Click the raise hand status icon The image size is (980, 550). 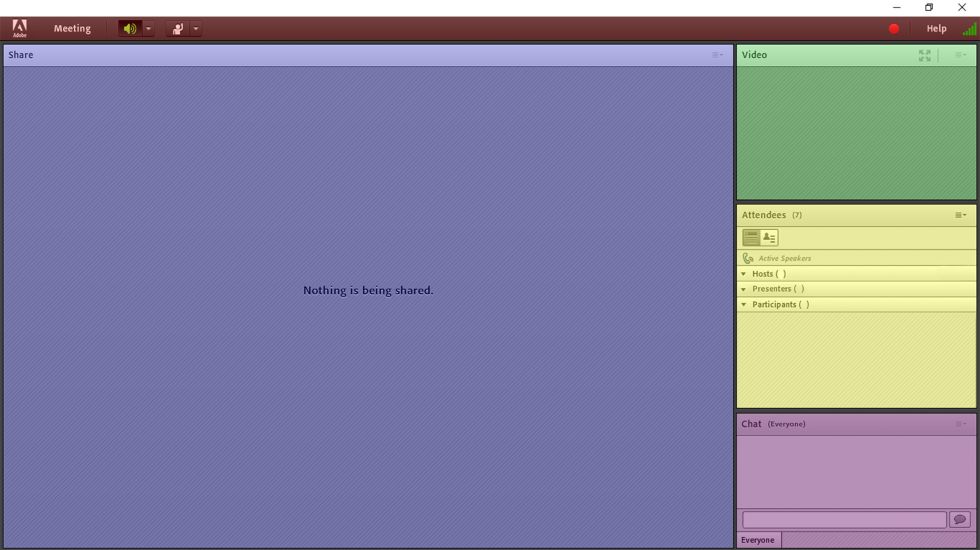point(178,28)
